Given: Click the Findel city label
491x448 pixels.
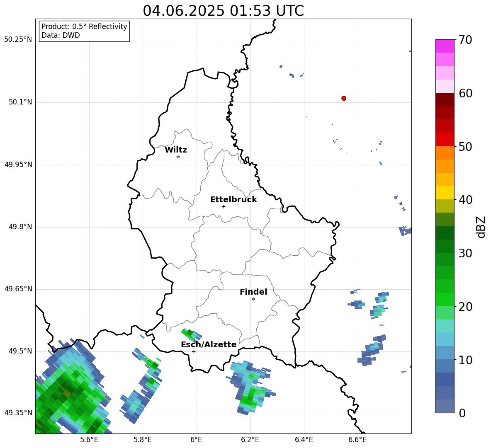Looking at the screenshot, I should [x=253, y=292].
